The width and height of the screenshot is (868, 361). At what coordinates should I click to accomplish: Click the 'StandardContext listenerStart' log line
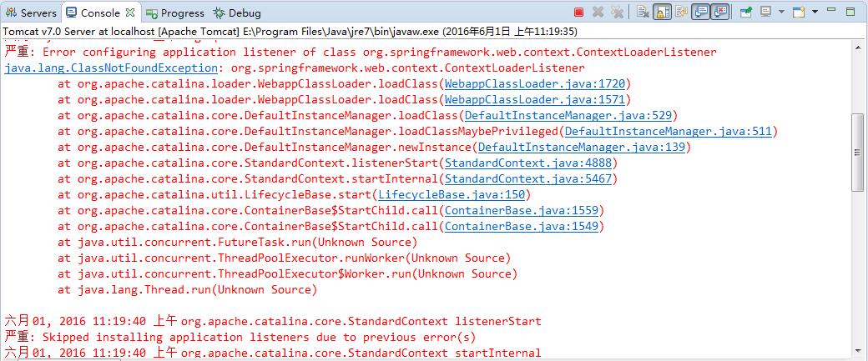tap(273, 321)
